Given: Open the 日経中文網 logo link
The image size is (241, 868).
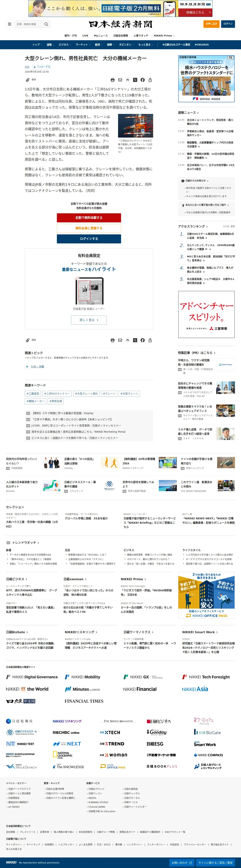Looking at the screenshot, I should click(x=20, y=701).
